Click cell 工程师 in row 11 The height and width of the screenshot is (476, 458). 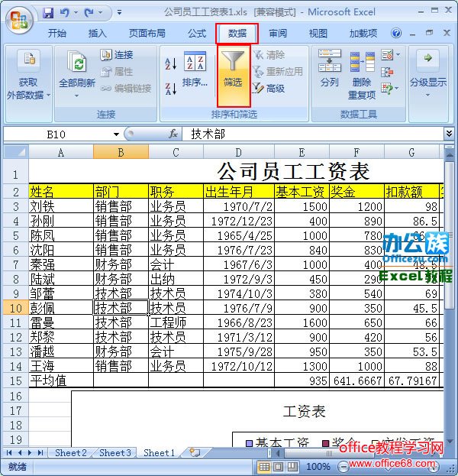(x=176, y=322)
